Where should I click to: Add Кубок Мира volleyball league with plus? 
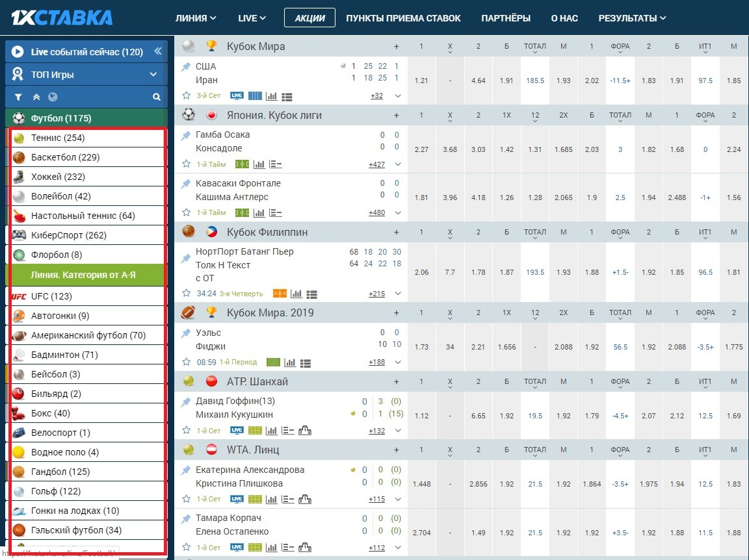tap(396, 46)
